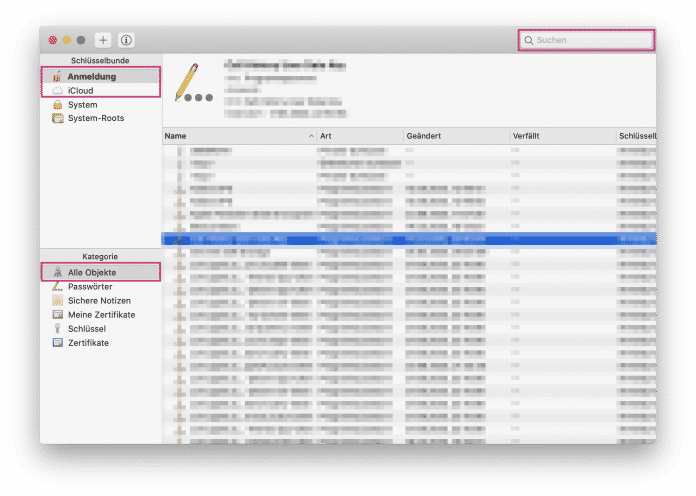Open Sichere Notizen category
This screenshot has width=696, height=496.
pos(98,300)
